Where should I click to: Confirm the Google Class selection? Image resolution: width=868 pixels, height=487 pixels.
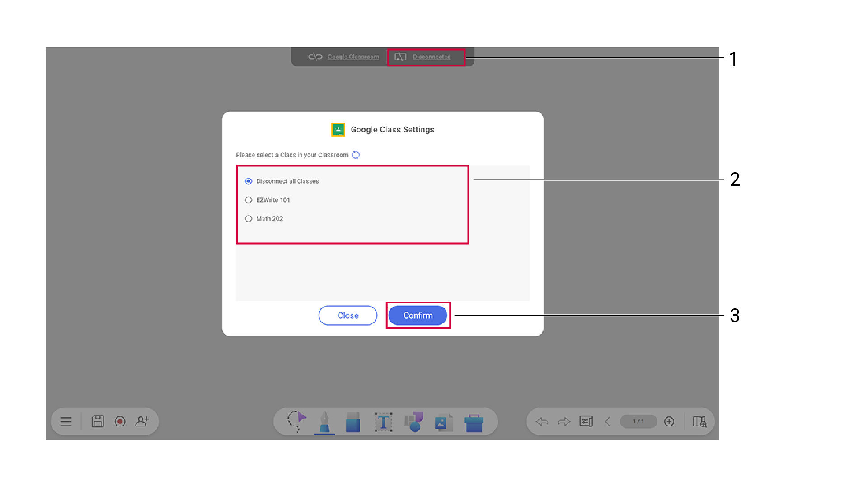(x=418, y=315)
